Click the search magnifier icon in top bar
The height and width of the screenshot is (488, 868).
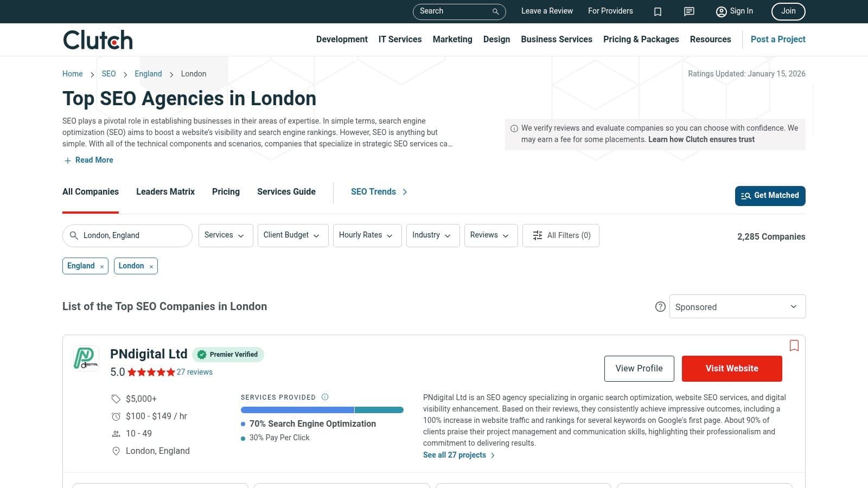[495, 11]
